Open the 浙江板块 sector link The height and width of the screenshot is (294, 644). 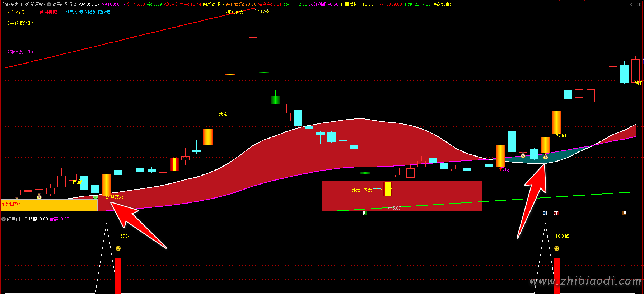click(16, 12)
